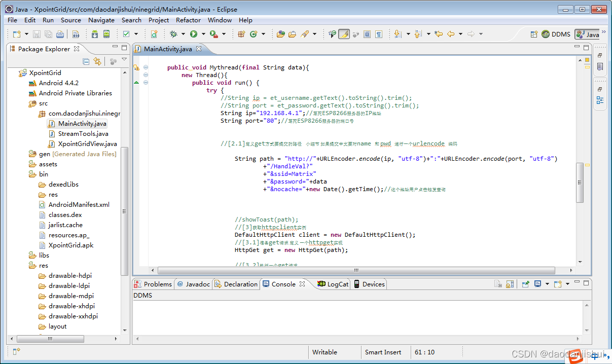Open the New file dropdown arrow
Image resolution: width=612 pixels, height=364 pixels.
25,34
